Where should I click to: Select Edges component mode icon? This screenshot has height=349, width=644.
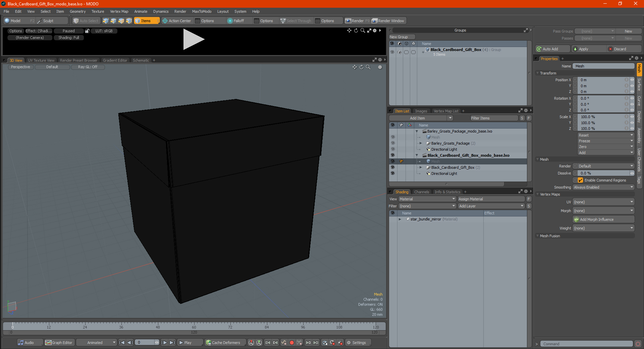[113, 21]
